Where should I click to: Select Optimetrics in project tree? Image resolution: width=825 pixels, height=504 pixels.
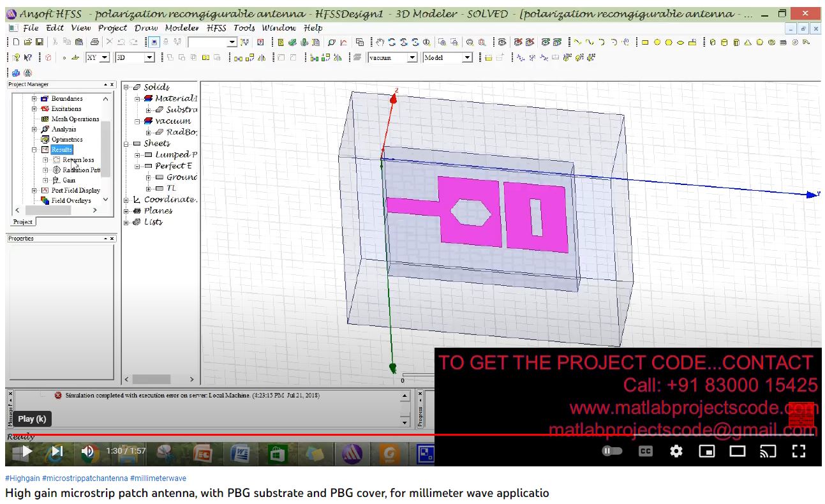pos(66,140)
